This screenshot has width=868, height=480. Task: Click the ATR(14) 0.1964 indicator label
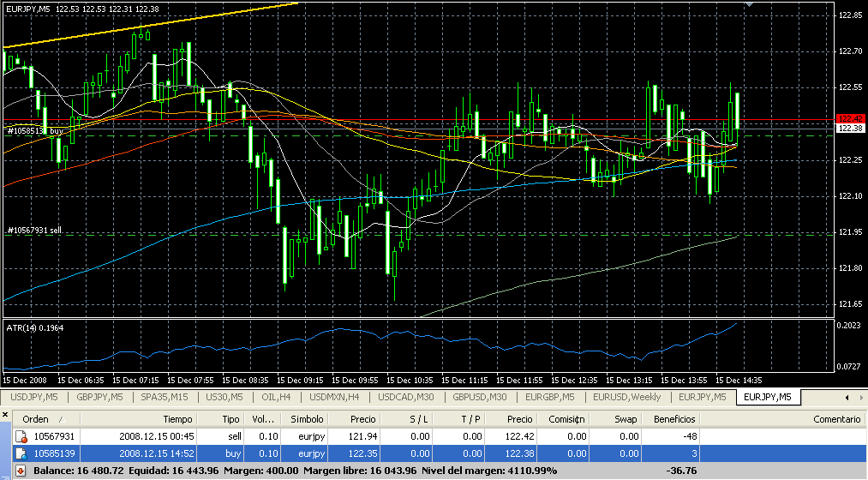(x=34, y=327)
